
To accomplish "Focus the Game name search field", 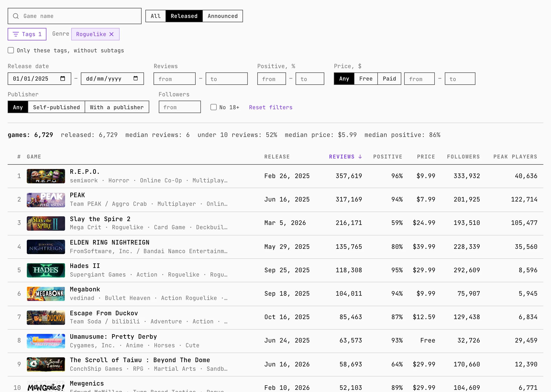I will pos(75,16).
